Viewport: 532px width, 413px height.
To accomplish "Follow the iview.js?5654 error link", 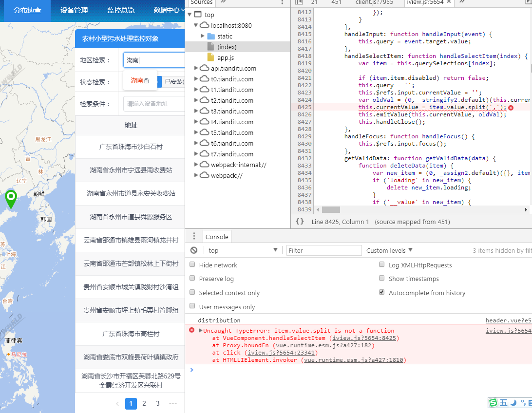I will [x=509, y=330].
